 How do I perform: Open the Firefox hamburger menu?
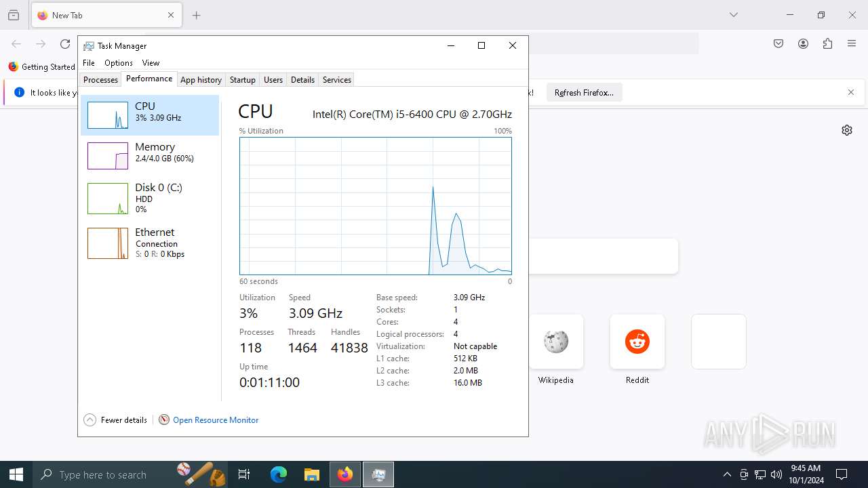(852, 44)
